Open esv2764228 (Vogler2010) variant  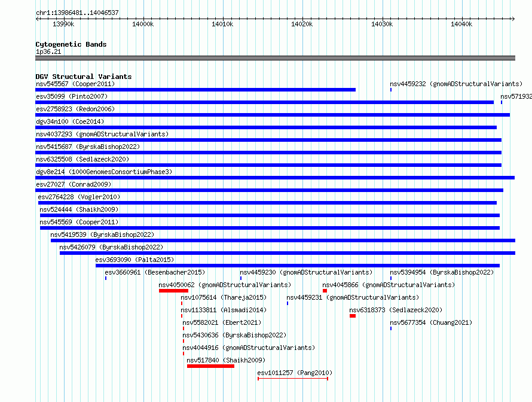(x=79, y=197)
